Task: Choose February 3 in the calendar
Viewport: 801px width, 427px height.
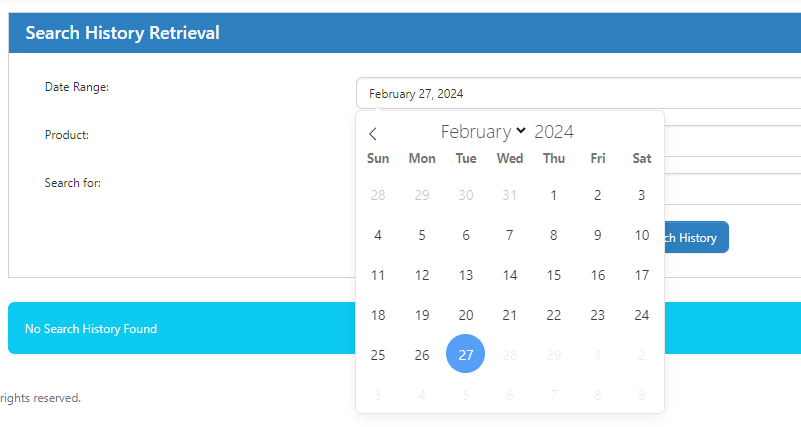Action: pos(642,195)
